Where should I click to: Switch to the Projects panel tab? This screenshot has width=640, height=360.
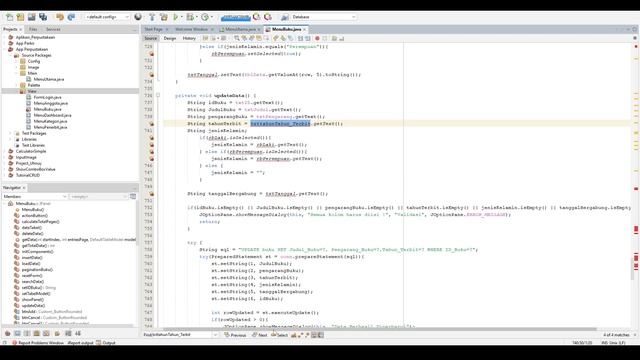(10, 29)
